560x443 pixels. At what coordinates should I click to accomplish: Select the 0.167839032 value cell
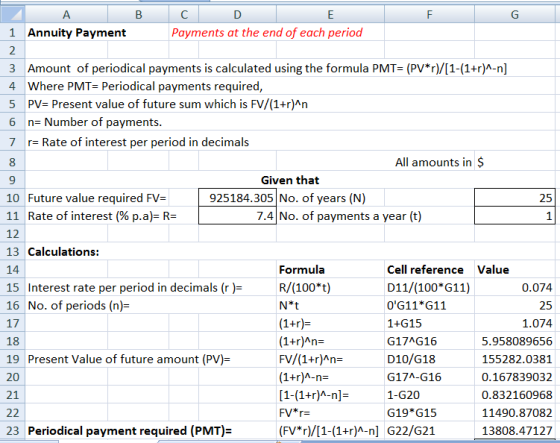tap(515, 377)
